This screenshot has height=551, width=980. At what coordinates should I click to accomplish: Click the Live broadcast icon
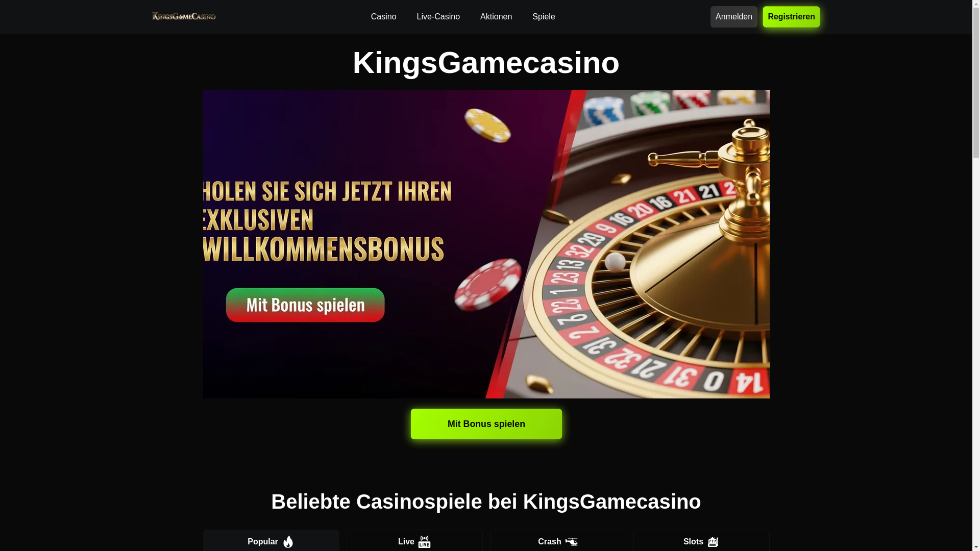click(424, 542)
